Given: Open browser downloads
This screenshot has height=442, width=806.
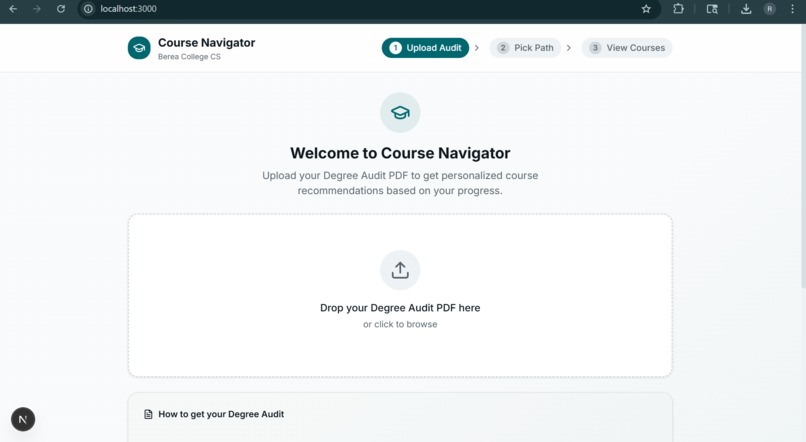Looking at the screenshot, I should click(746, 9).
